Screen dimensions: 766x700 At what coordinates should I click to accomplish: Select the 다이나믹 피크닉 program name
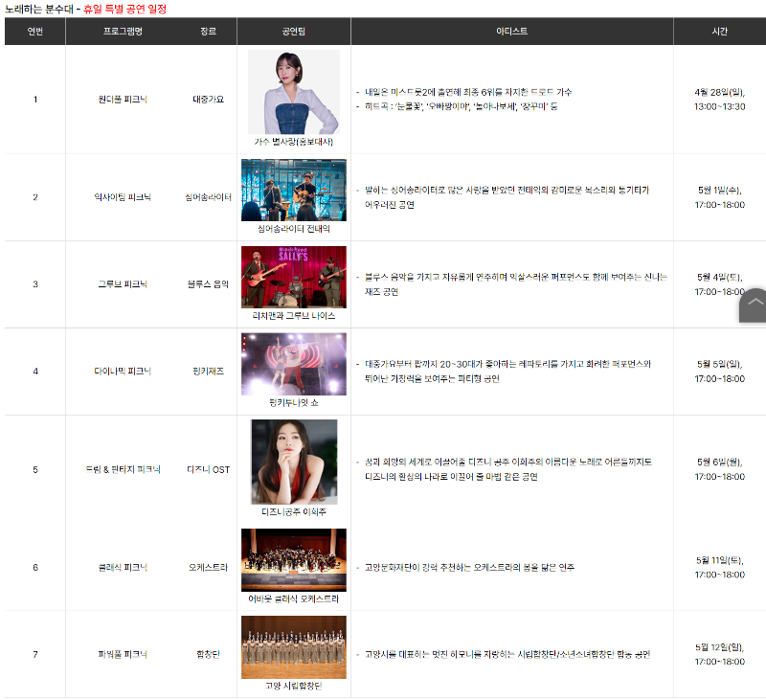pyautogui.click(x=123, y=371)
